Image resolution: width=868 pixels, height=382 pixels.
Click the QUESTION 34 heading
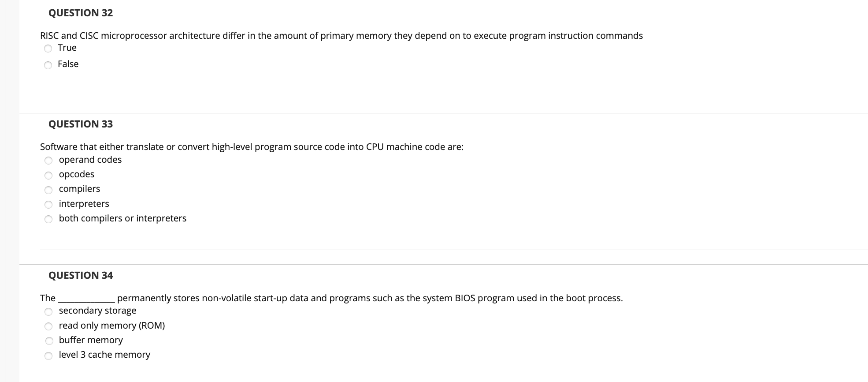tap(80, 275)
